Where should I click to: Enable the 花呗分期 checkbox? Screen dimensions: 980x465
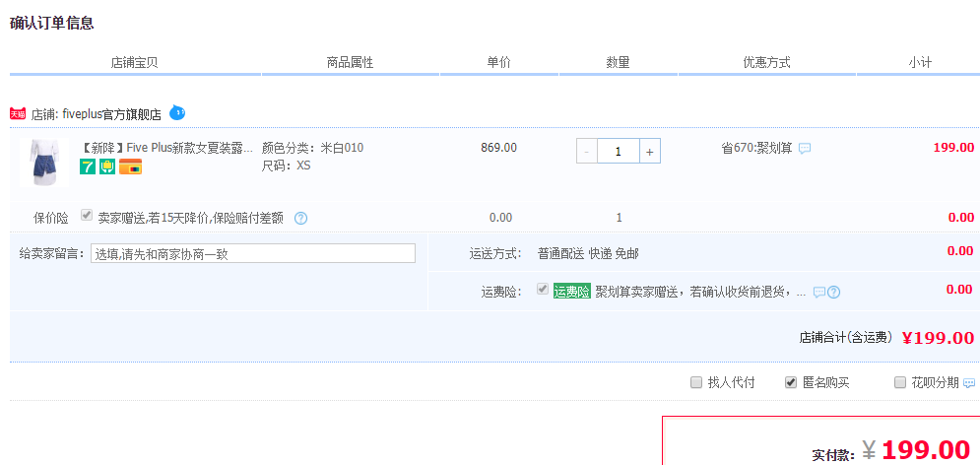900,382
